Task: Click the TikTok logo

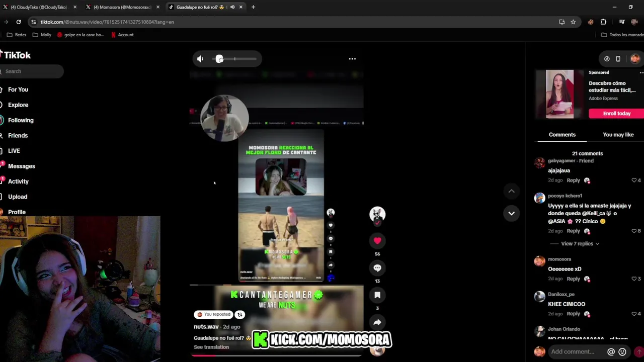Action: (x=15, y=55)
